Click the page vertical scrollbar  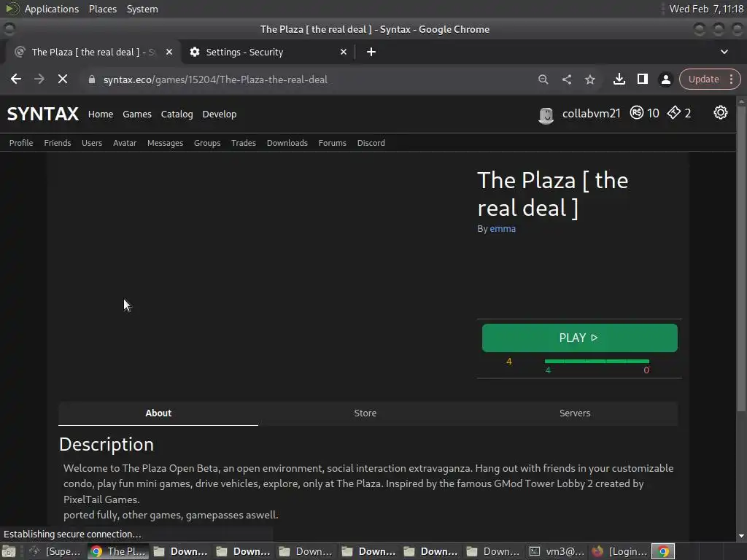pos(741,260)
